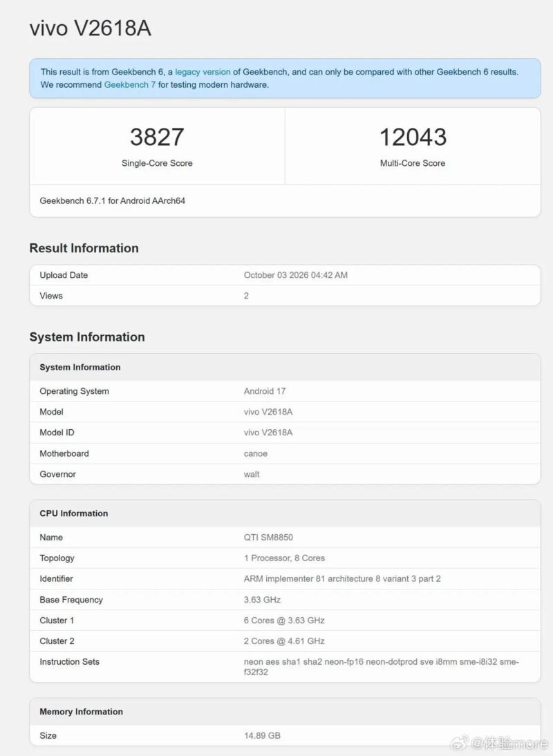553x756 pixels.
Task: Select topology value 1 Processor, 8 Cores
Action: click(284, 558)
